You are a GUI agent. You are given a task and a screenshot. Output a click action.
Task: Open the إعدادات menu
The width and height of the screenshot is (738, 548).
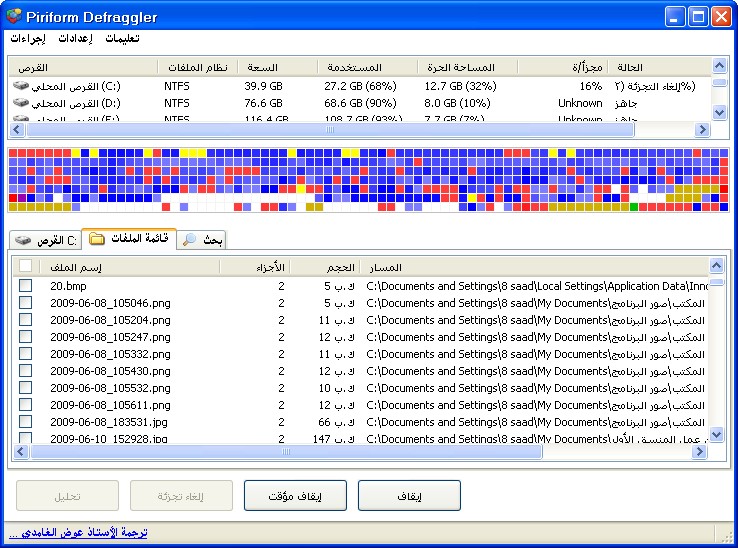click(75, 39)
